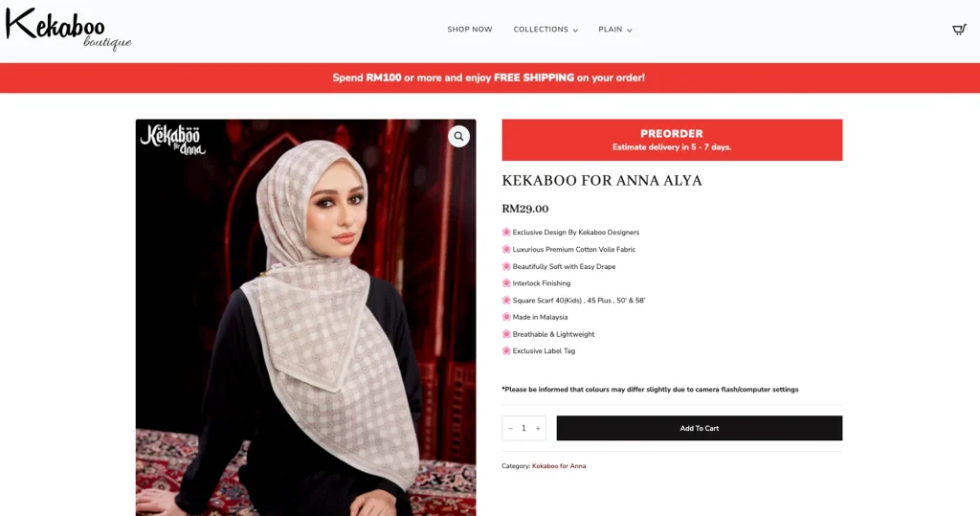
Task: Click the Kekaboo for Anna watermark on image
Action: (172, 140)
